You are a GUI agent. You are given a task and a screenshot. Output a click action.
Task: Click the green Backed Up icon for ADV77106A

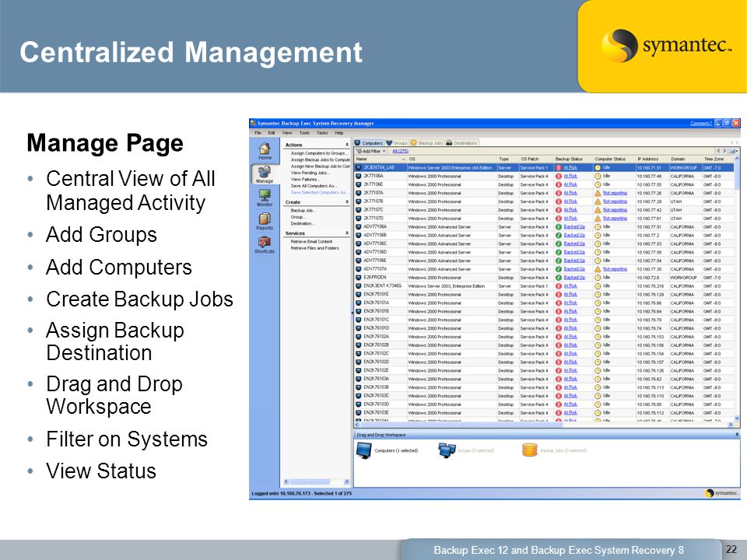[x=559, y=226]
